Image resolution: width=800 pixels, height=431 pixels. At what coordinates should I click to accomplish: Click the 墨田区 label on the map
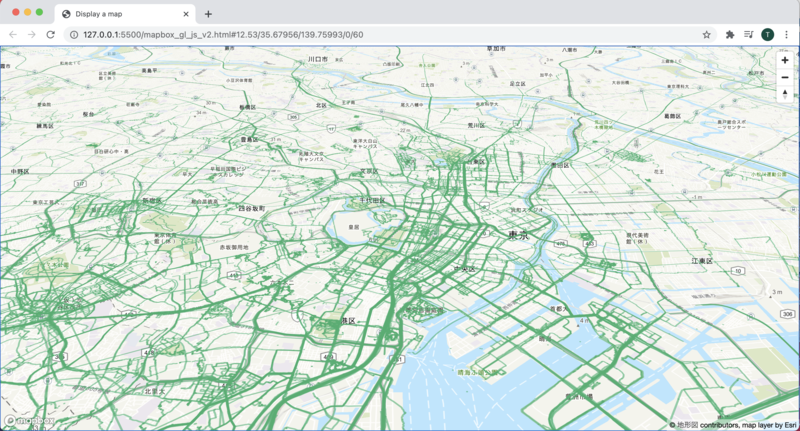(x=560, y=165)
